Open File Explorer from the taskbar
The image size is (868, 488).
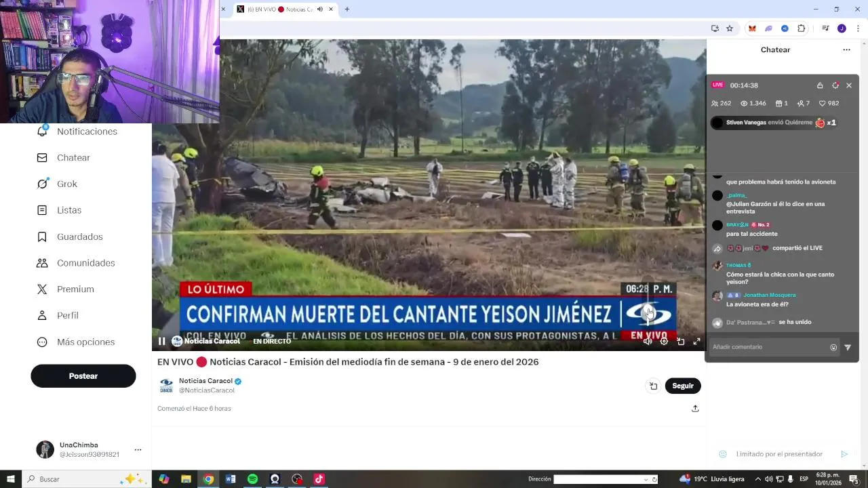point(186,479)
